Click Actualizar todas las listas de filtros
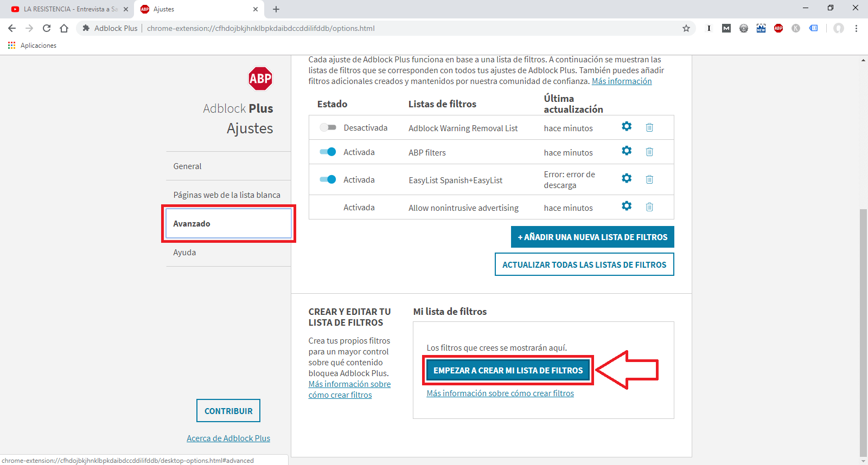The image size is (868, 465). (x=584, y=264)
